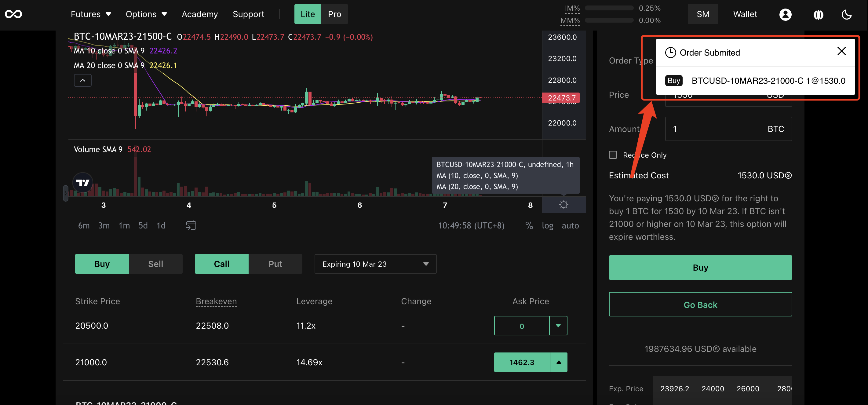Click the 23600.0 price axis label

[562, 37]
